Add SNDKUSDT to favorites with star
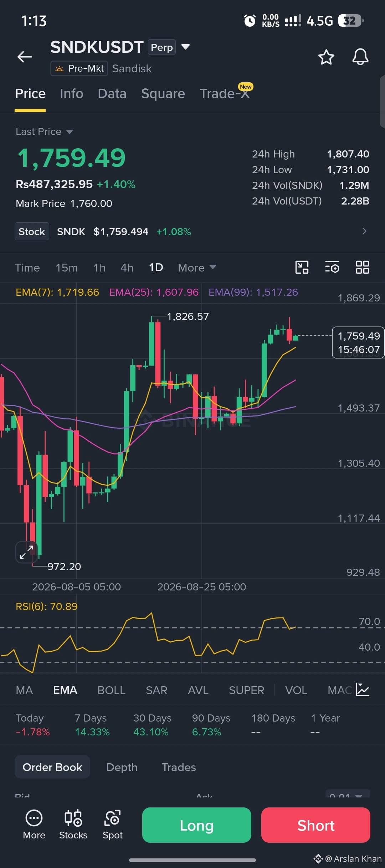385x868 pixels. pos(326,57)
